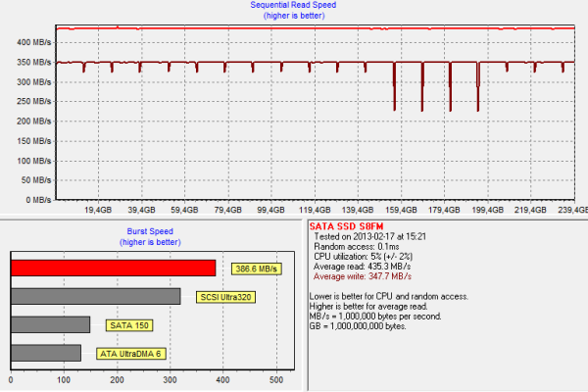Viewport: 588px width, 392px height.
Task: Click the 'Average write: 347.7 MB/s' line
Action: [363, 276]
